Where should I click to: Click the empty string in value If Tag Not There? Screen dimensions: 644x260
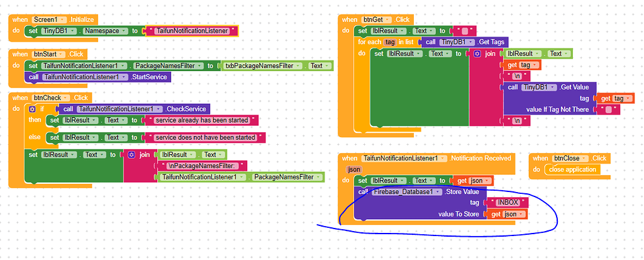[609, 110]
